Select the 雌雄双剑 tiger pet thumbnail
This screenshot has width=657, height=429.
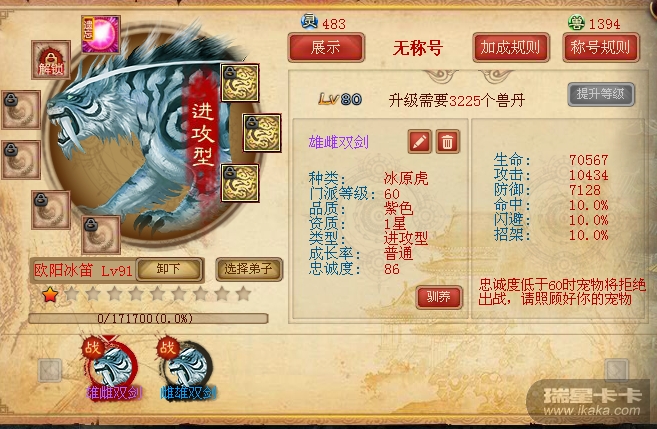(x=187, y=367)
